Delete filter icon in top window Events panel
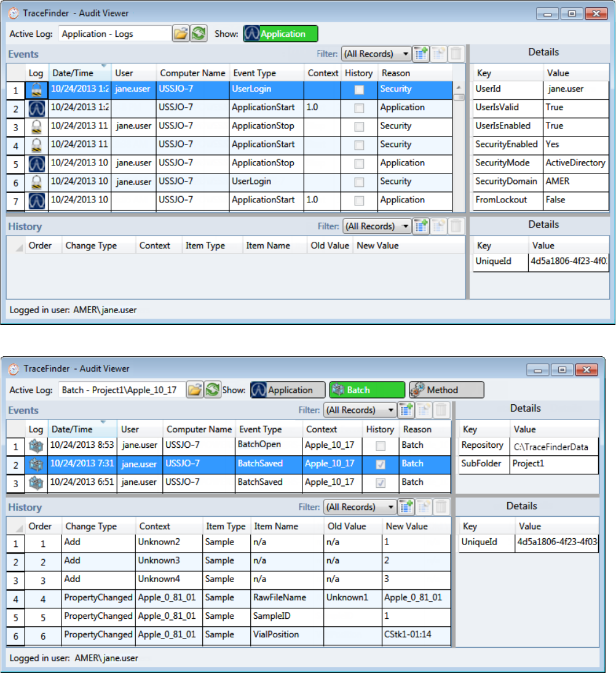 point(456,54)
